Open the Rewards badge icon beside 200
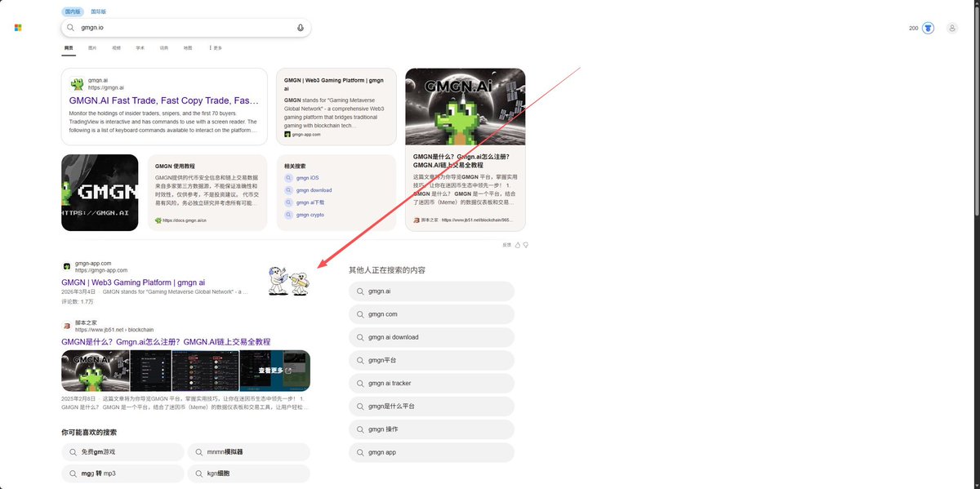The image size is (980, 489). (928, 28)
